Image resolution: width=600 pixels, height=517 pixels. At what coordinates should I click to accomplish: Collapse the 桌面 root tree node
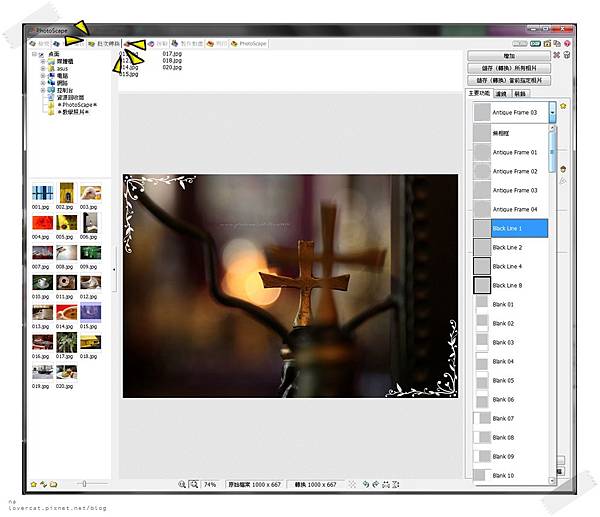34,54
